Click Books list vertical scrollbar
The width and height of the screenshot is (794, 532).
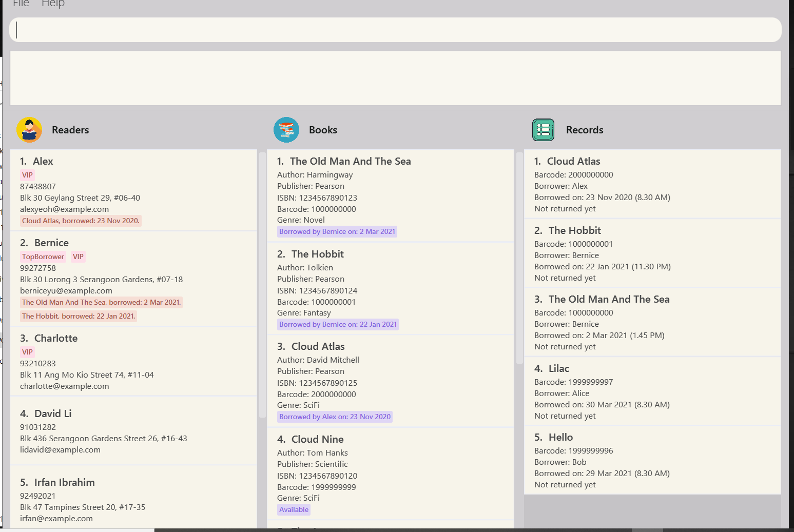(519, 258)
